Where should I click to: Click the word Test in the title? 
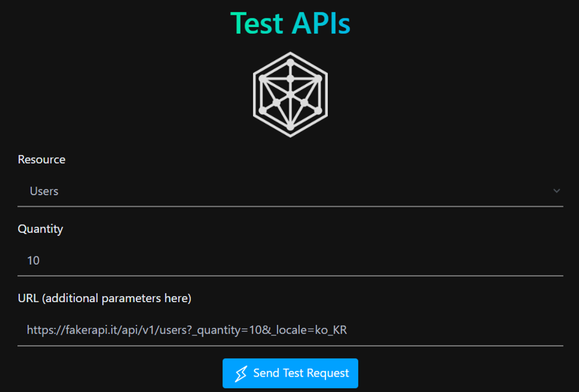pos(257,23)
